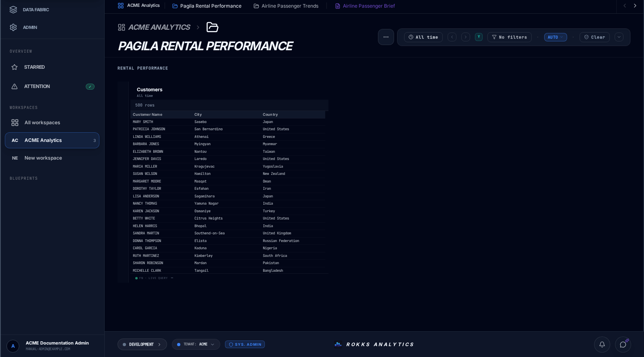Click the Attention green check badge

click(90, 86)
